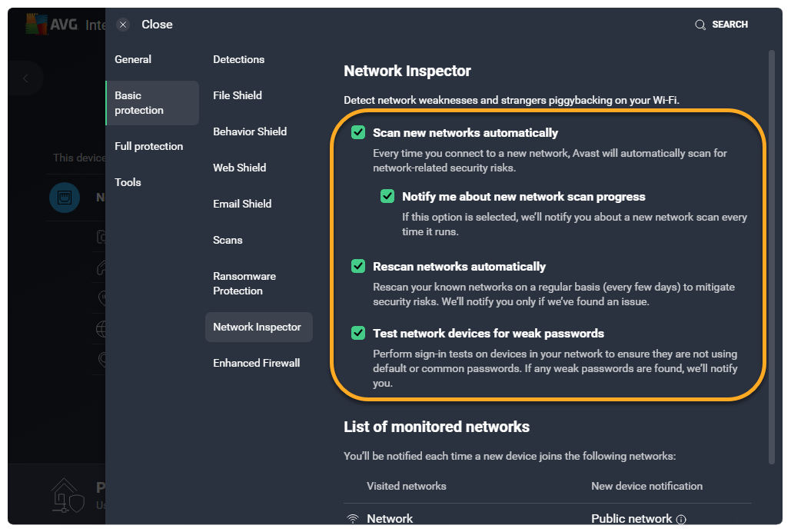Viewport: 791px width, 532px height.
Task: Open the General settings tab
Action: (133, 59)
